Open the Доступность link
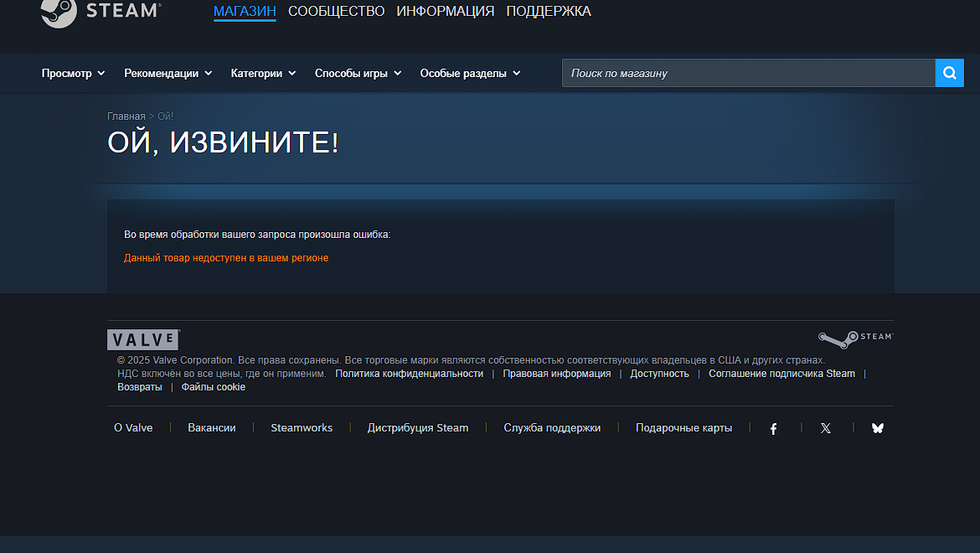 [659, 374]
